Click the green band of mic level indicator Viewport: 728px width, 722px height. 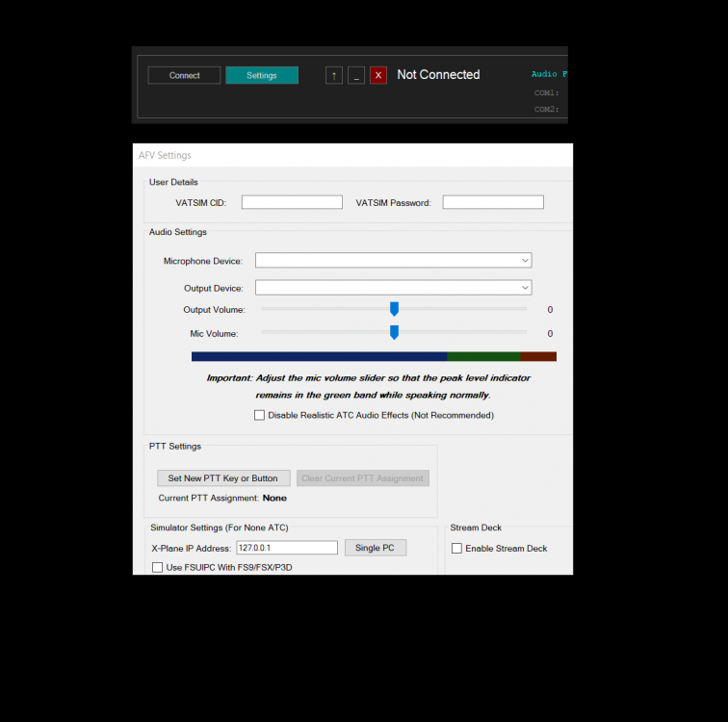483,356
